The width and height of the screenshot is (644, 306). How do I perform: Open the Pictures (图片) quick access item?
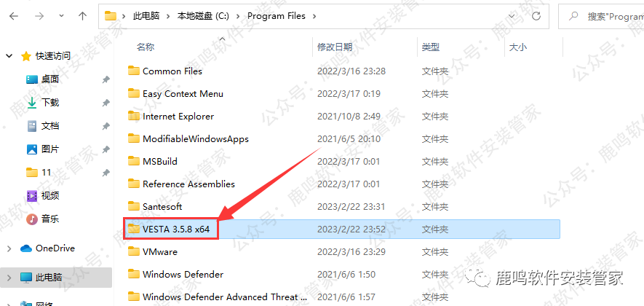[50, 149]
